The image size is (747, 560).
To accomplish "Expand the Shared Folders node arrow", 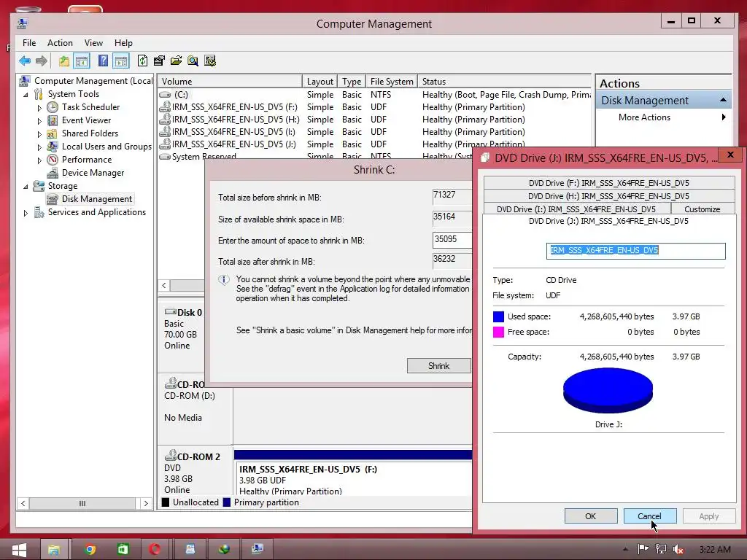I will (x=39, y=134).
